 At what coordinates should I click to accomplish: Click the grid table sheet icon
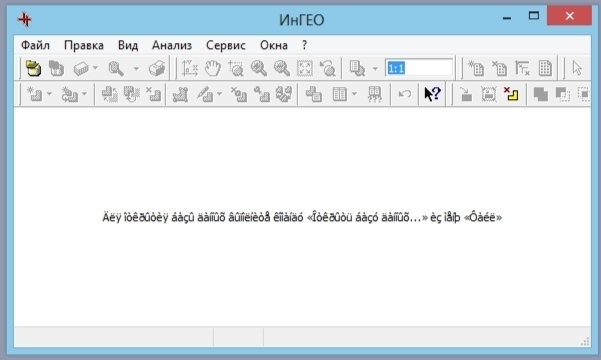coord(545,68)
